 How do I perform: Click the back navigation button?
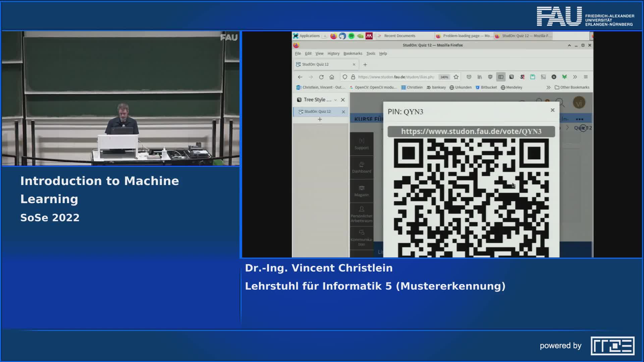coord(300,77)
